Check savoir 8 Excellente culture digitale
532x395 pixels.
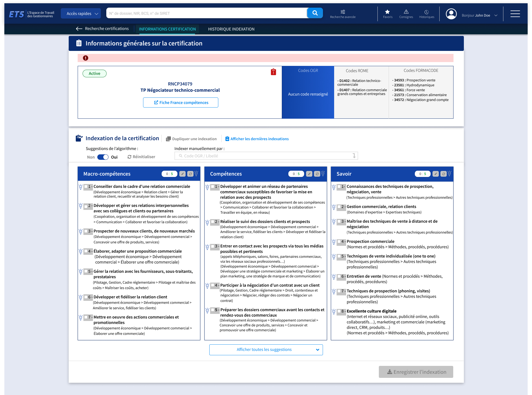coord(339,311)
